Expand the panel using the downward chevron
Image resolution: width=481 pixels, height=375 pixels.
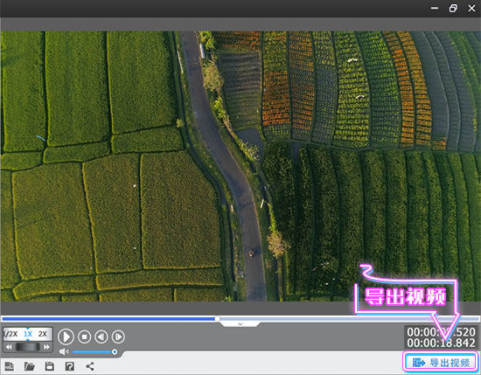coord(240,324)
